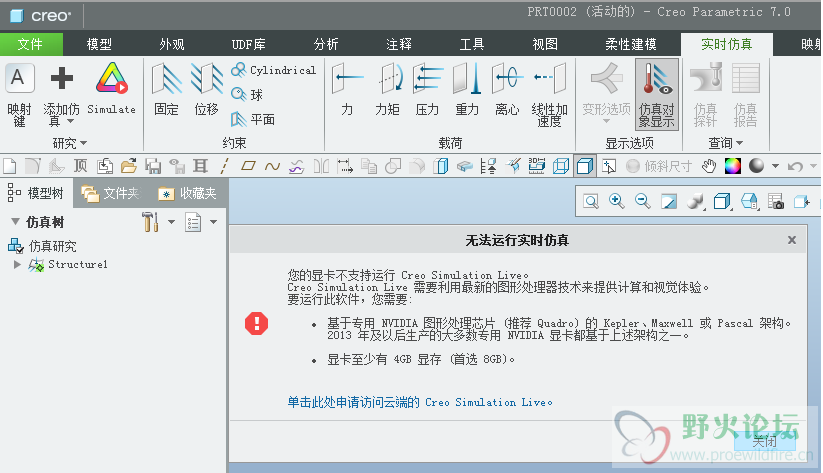
Task: Toggle wireframe cube display icon
Action: tap(561, 166)
